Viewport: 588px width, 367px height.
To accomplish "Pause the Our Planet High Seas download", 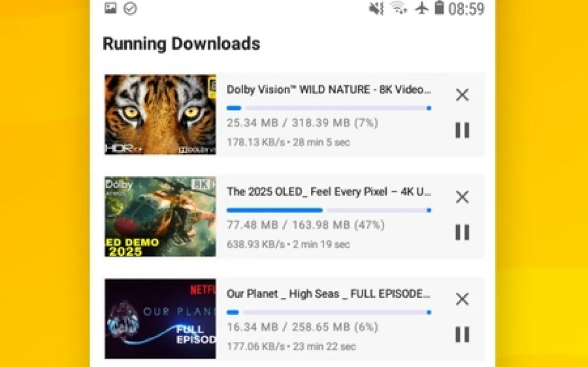I will click(x=462, y=334).
